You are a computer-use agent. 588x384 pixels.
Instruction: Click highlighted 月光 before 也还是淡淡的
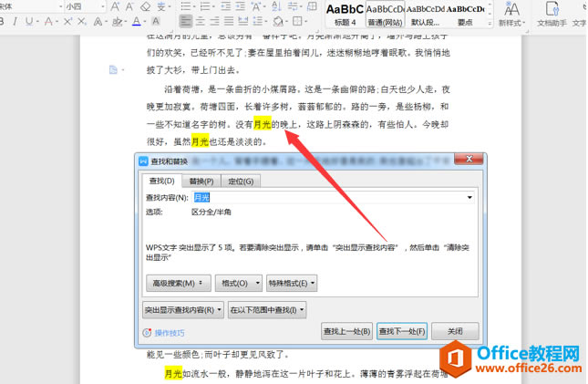coord(200,141)
